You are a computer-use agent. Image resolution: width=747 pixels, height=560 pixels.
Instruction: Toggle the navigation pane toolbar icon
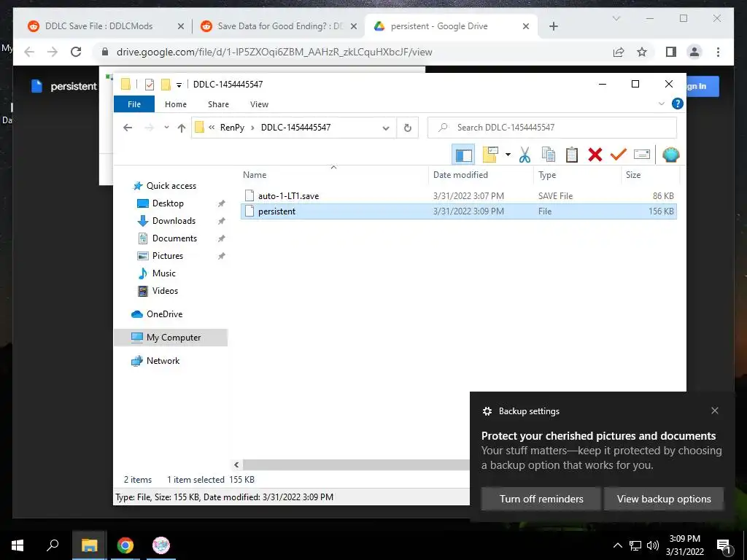(463, 155)
